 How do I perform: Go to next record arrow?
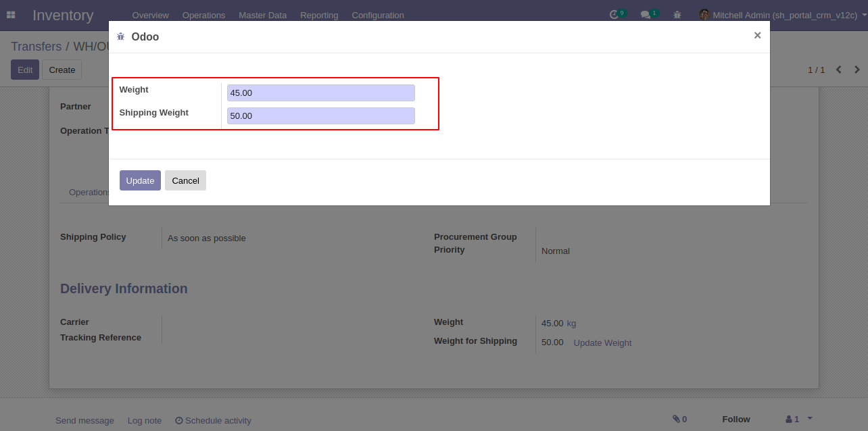pos(857,70)
